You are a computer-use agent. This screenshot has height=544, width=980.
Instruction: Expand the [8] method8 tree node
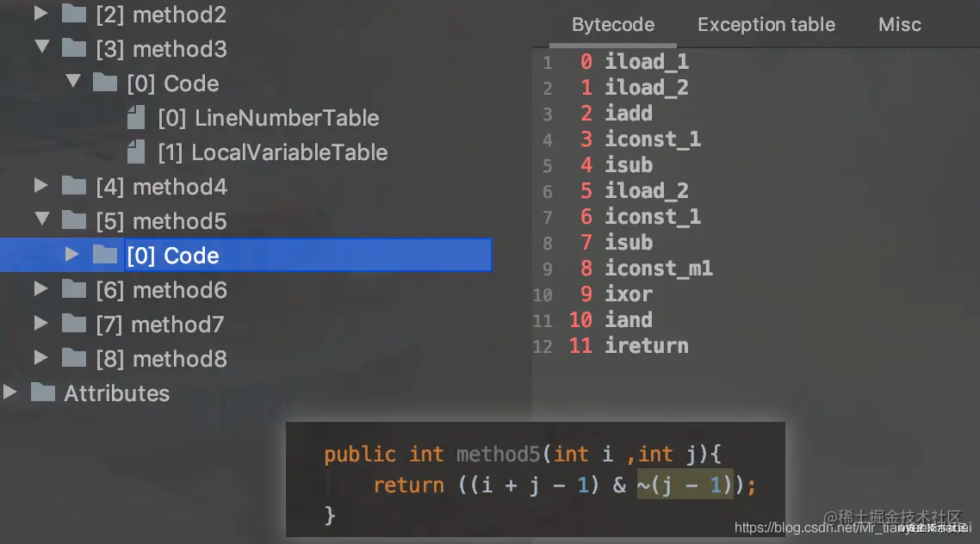click(x=40, y=357)
